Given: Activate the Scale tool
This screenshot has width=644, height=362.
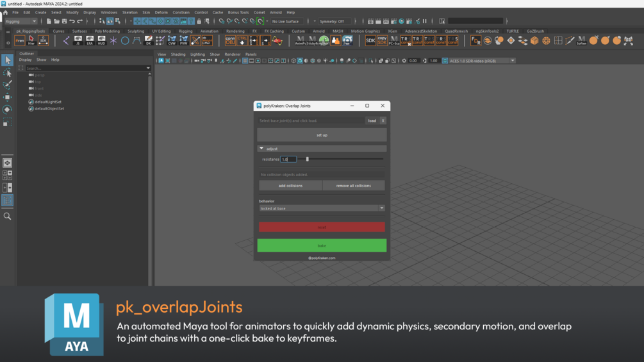Looking at the screenshot, I should point(7,122).
